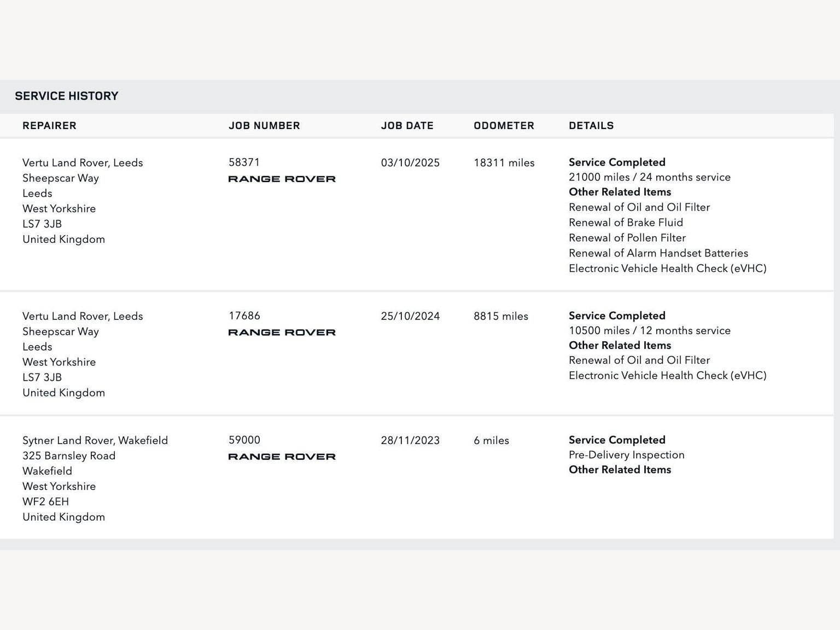
Task: Click Renewal of Brake Fluid item
Action: (626, 223)
